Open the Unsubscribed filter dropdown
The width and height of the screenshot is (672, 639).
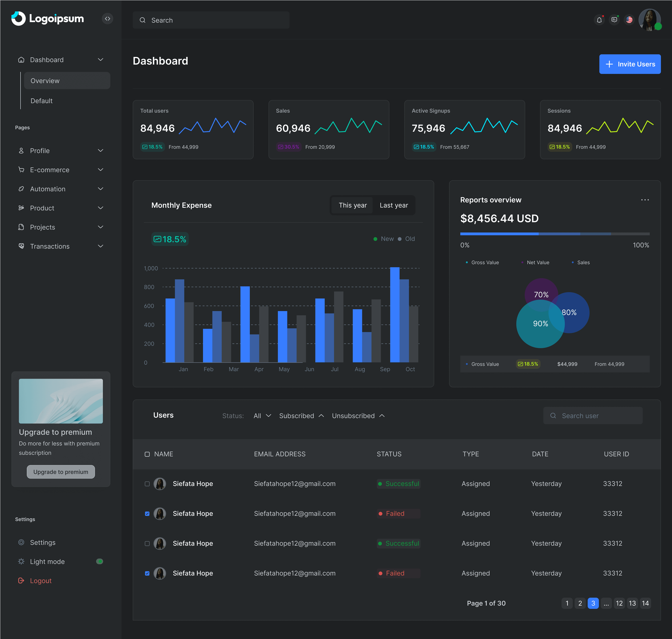point(359,416)
